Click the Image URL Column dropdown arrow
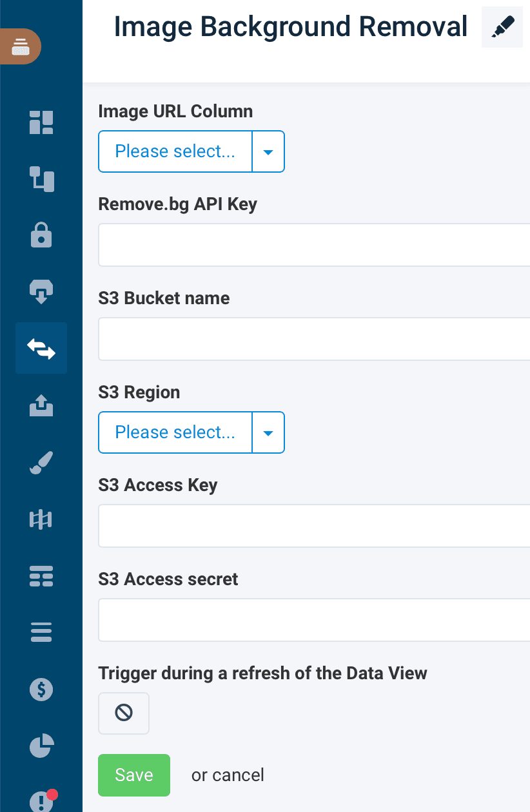 [x=268, y=151]
